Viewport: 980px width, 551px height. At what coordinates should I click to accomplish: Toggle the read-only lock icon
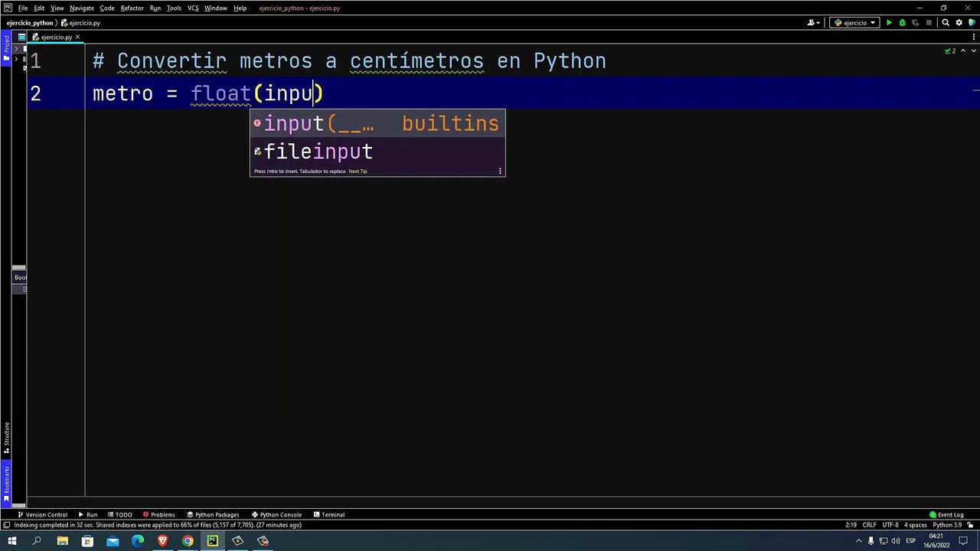970,525
